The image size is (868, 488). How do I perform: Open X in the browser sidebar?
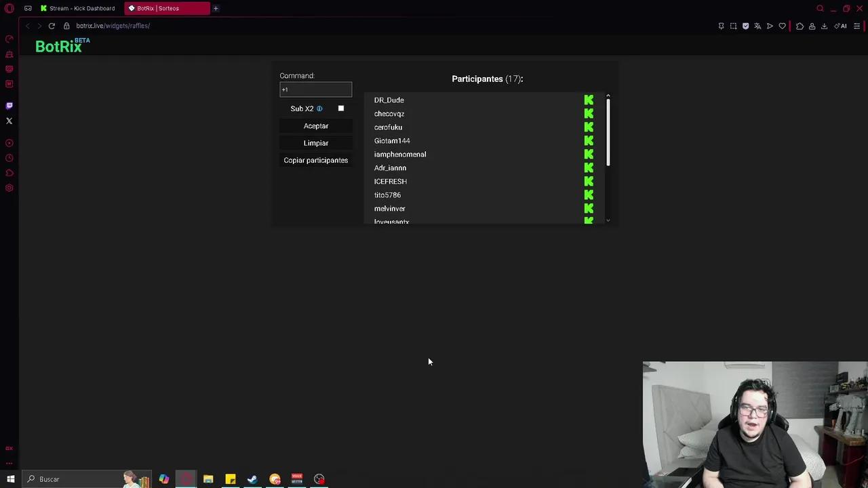coord(9,121)
